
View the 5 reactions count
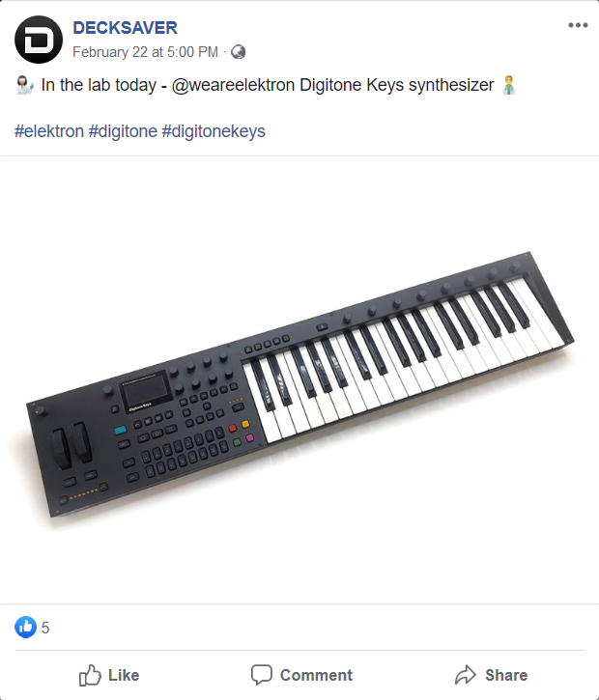[x=45, y=628]
